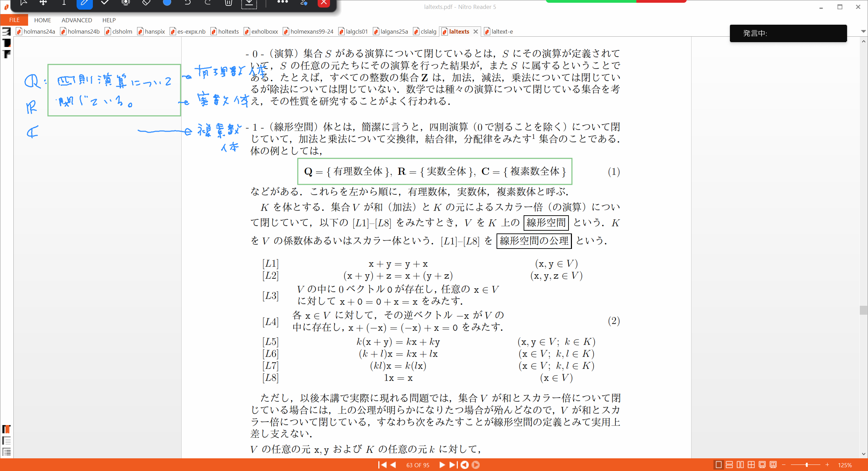Click the trash icon to clear annotations
Screen dimensions: 868x471
point(229,3)
